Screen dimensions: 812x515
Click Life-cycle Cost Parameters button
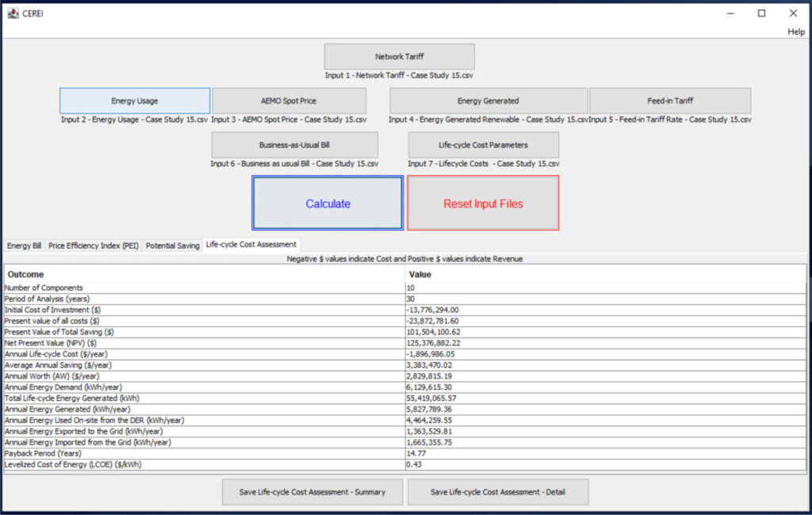pos(483,145)
